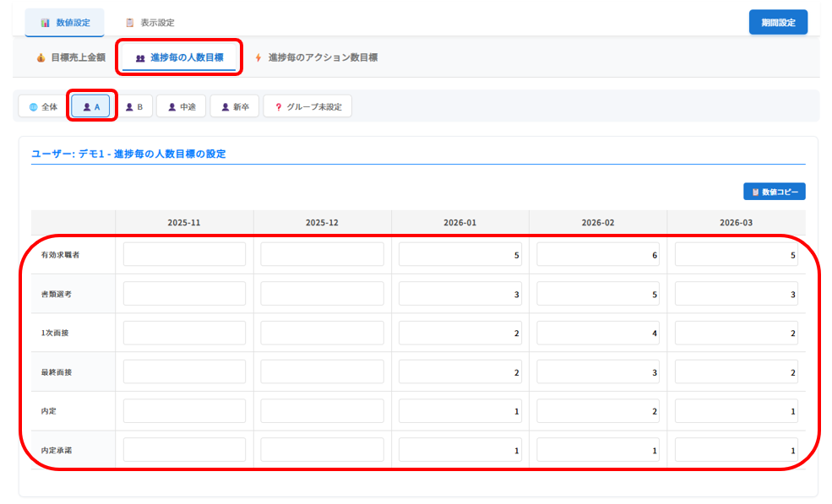Click the lightning icon beside アクション数目標
Screen dimensions: 832x504
[x=258, y=58]
